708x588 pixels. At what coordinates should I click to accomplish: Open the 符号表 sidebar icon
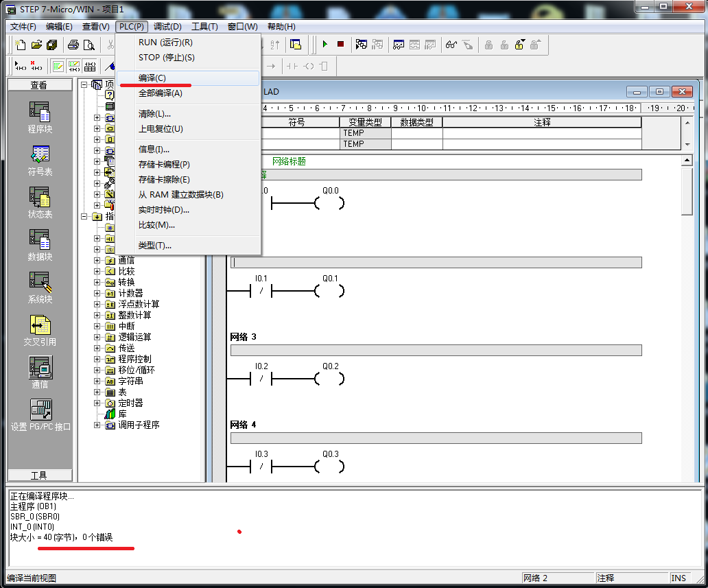40,160
